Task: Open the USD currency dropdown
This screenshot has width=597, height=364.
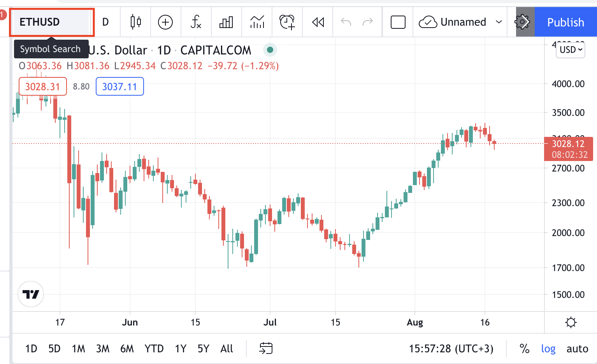Action: point(570,50)
